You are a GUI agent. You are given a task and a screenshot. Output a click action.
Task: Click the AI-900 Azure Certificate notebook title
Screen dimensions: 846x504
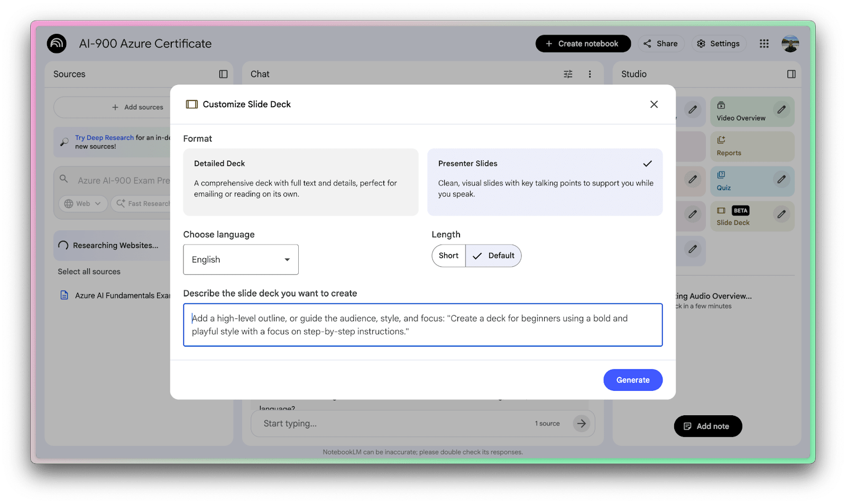[x=145, y=43]
